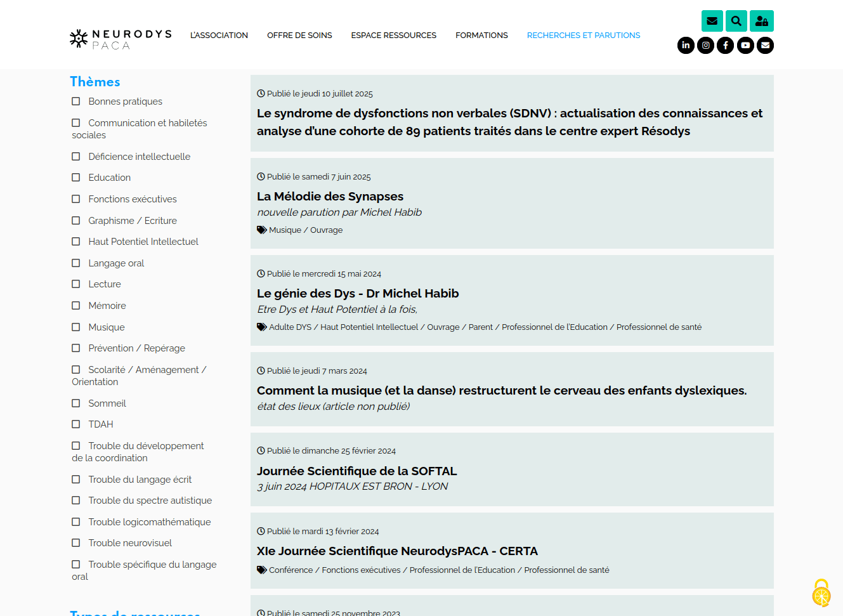Open the member login user-lock icon

click(x=761, y=21)
